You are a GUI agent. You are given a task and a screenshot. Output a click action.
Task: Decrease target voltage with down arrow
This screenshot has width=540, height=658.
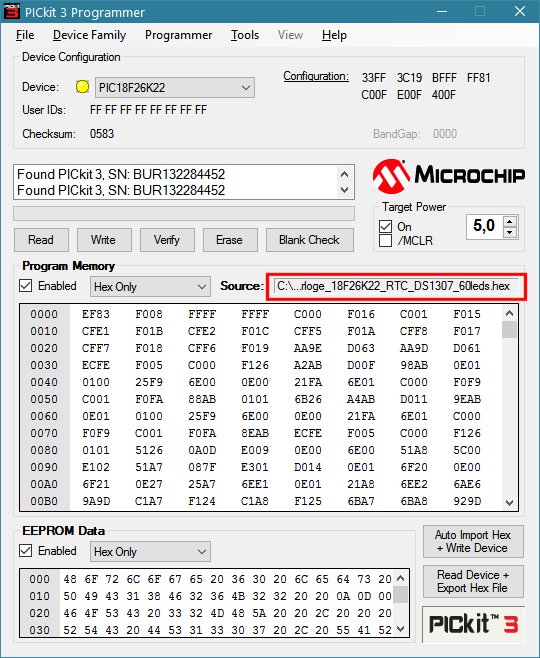pos(510,232)
